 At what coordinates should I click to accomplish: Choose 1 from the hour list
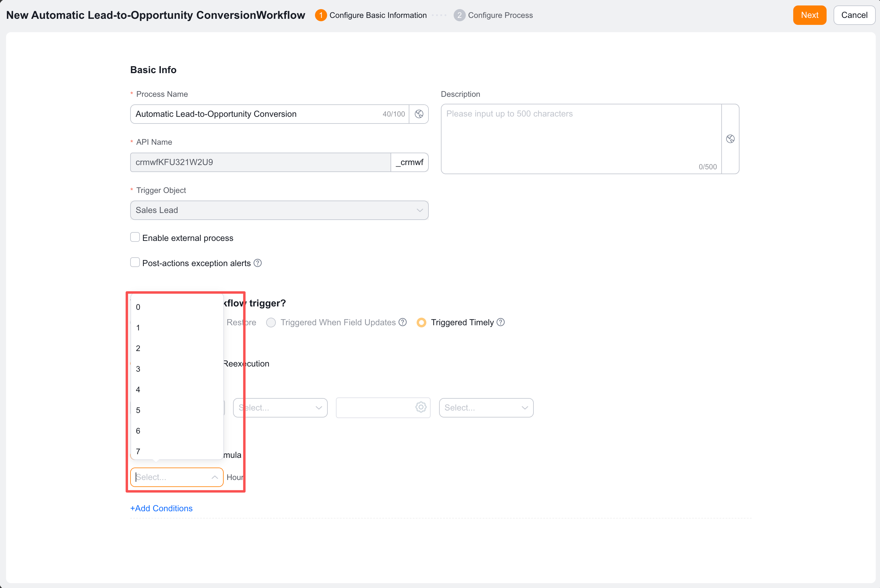pyautogui.click(x=177, y=328)
